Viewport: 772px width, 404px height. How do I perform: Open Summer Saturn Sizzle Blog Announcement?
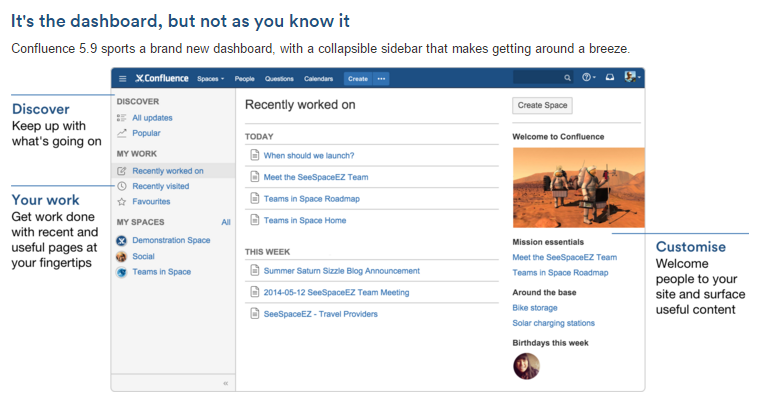point(342,271)
